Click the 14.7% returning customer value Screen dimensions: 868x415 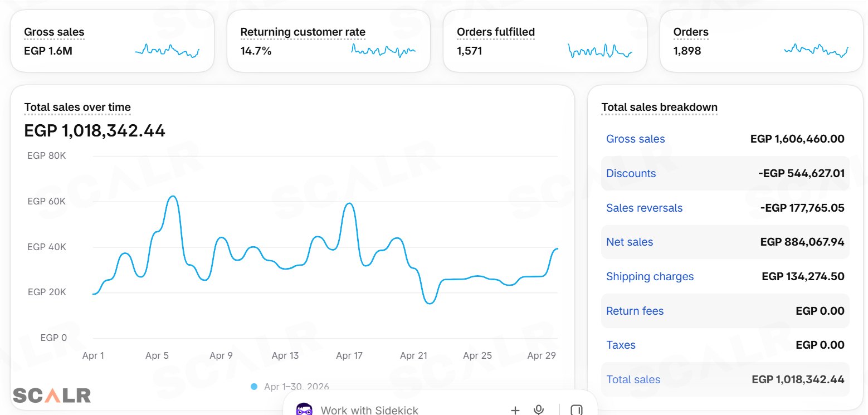[x=256, y=51]
